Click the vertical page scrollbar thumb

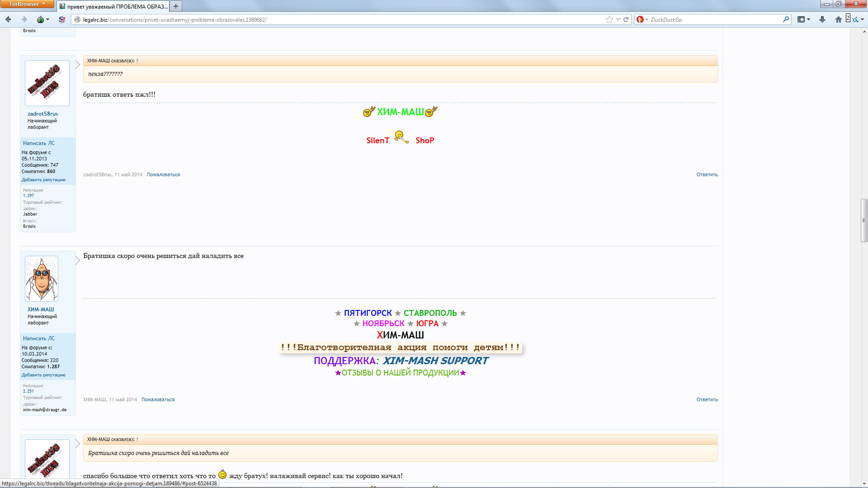[864, 221]
